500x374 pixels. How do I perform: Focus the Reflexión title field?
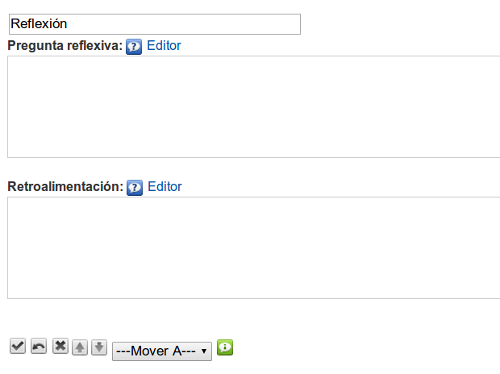click(x=155, y=24)
